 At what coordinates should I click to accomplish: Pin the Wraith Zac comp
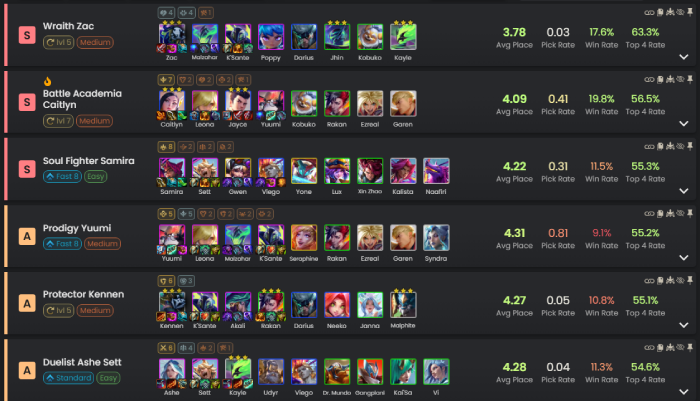(690, 12)
